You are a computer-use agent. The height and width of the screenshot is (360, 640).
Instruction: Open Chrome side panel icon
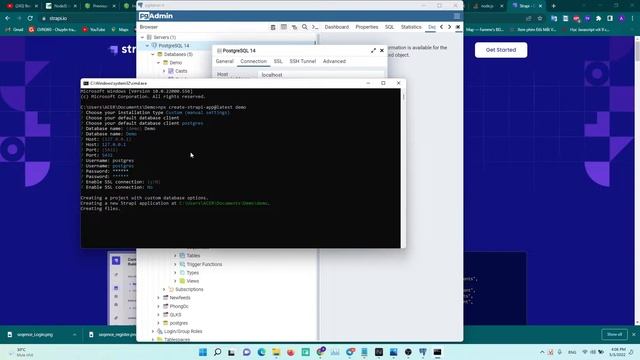(610, 18)
